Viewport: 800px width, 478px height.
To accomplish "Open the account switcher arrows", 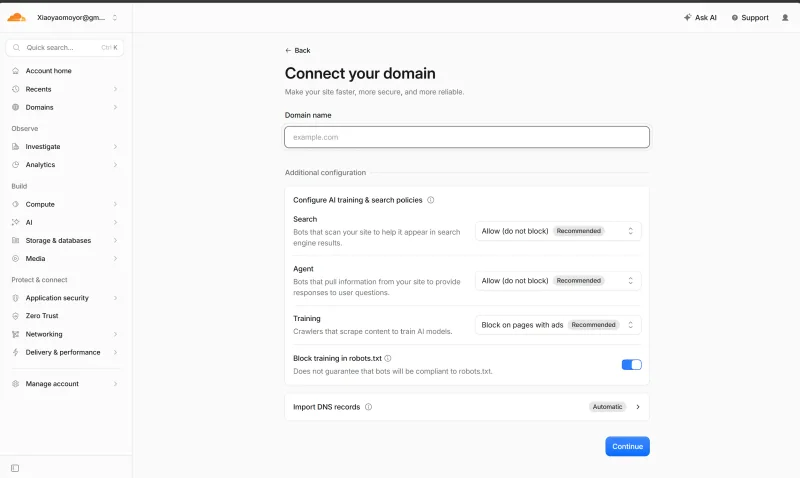I will [115, 17].
